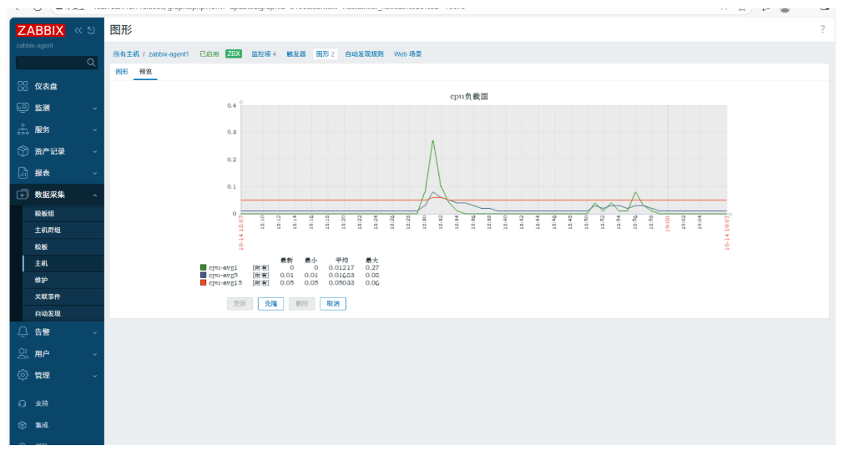Click the zabbix-agent1 host link
This screenshot has height=461, width=868.
point(169,53)
